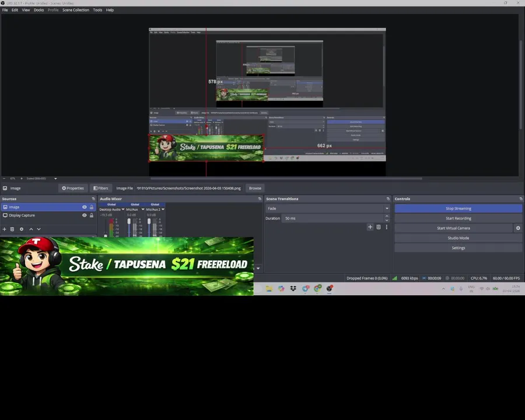The height and width of the screenshot is (420, 525).
Task: Open Telegram from the taskbar
Action: 305,288
